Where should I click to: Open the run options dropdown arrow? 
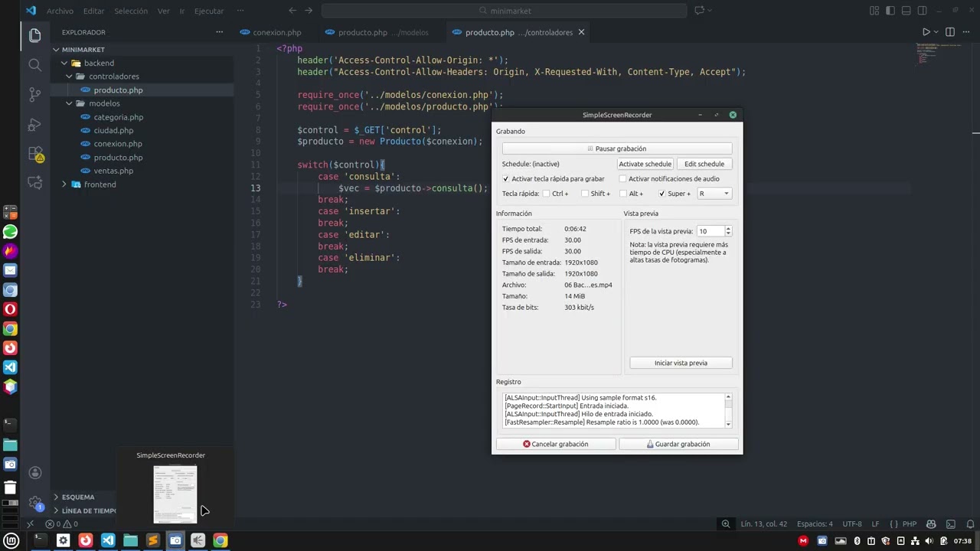936,32
